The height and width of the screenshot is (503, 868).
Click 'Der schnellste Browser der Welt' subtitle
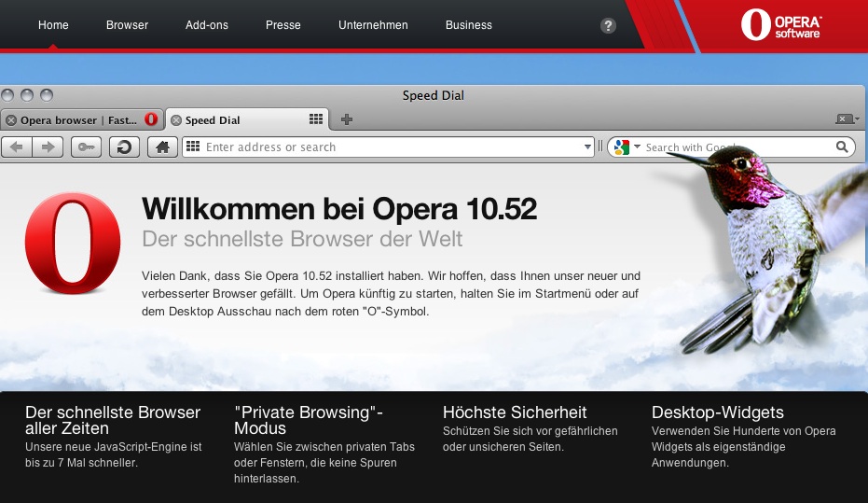point(302,239)
